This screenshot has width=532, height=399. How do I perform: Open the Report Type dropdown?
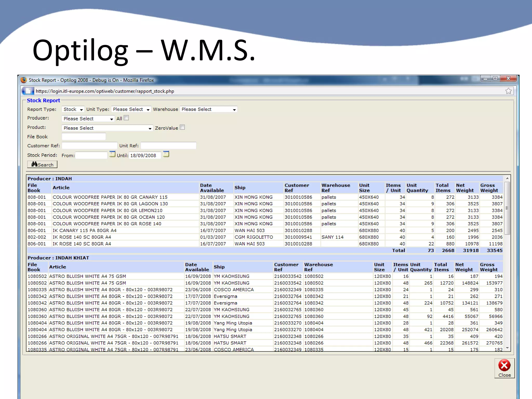[73, 109]
